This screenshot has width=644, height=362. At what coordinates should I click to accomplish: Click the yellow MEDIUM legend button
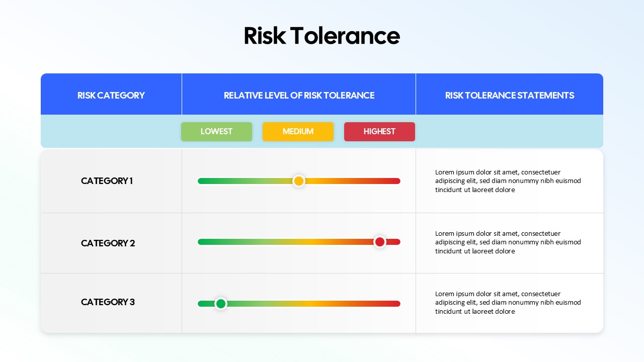(x=298, y=132)
